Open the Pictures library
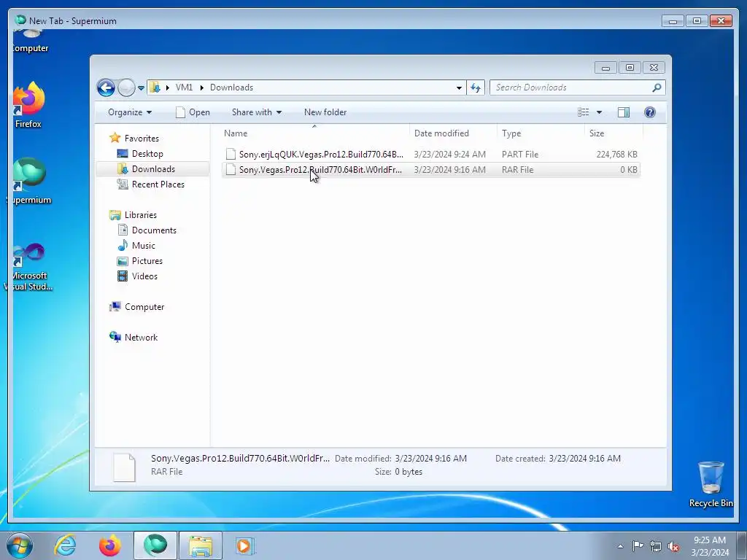 [x=147, y=261]
